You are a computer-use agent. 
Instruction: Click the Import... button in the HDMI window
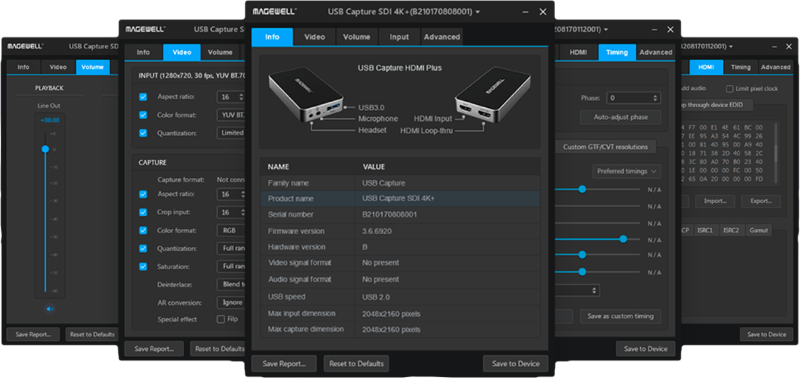[715, 201]
